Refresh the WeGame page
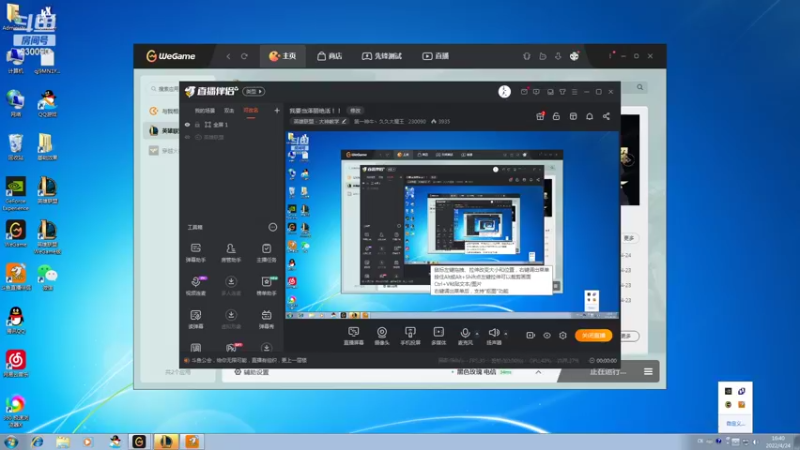This screenshot has height=450, width=800. (244, 56)
